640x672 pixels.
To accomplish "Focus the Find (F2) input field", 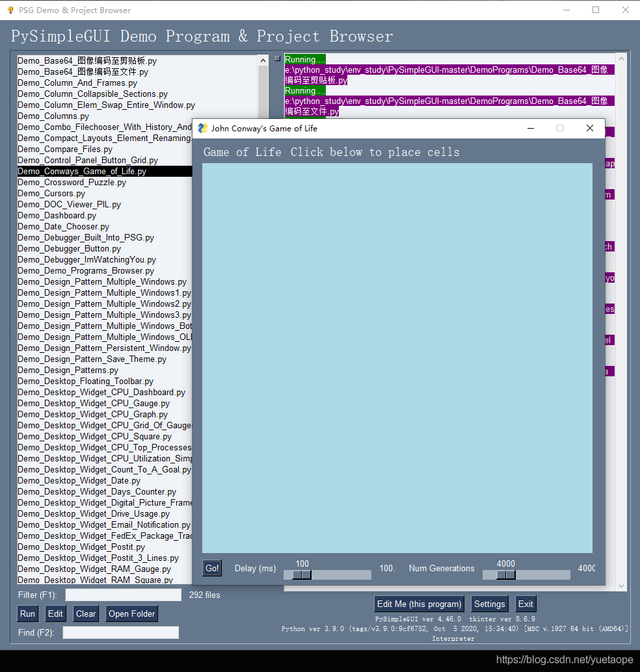I will [120, 632].
